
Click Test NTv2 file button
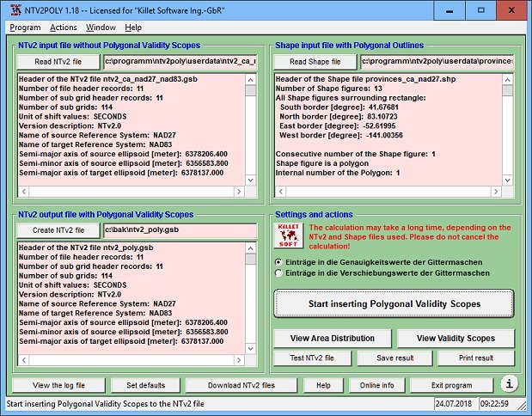(x=312, y=358)
